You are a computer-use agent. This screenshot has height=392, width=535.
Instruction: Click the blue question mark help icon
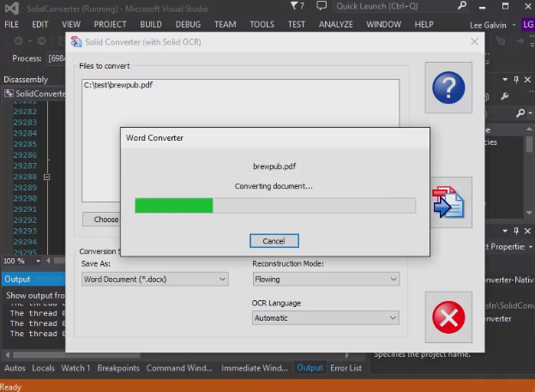[448, 87]
